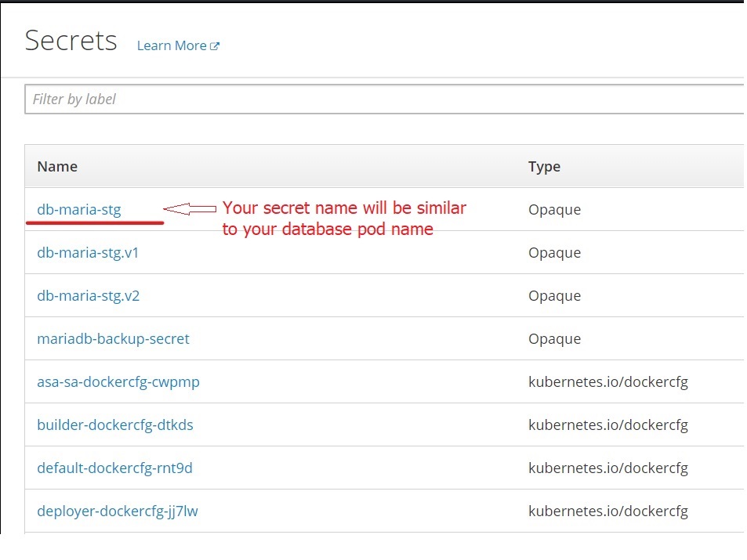This screenshot has width=747, height=560.
Task: Open the builder-dockercfg-dtkds secret
Action: point(114,425)
